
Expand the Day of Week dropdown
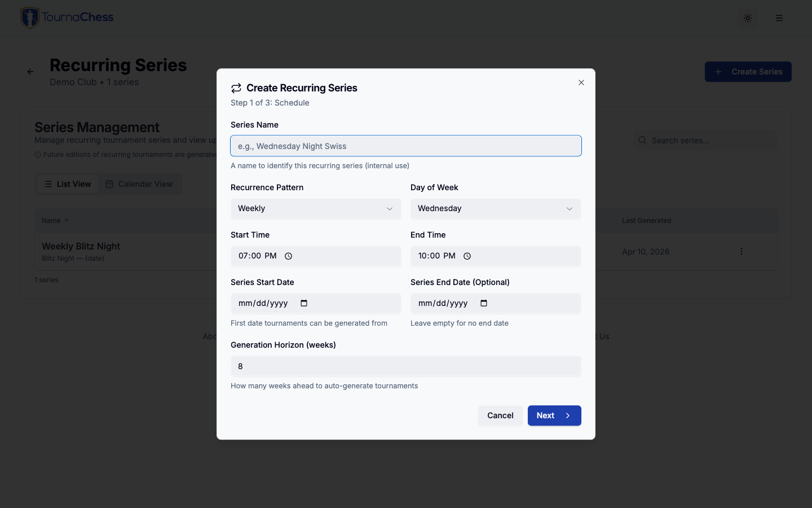coord(495,209)
